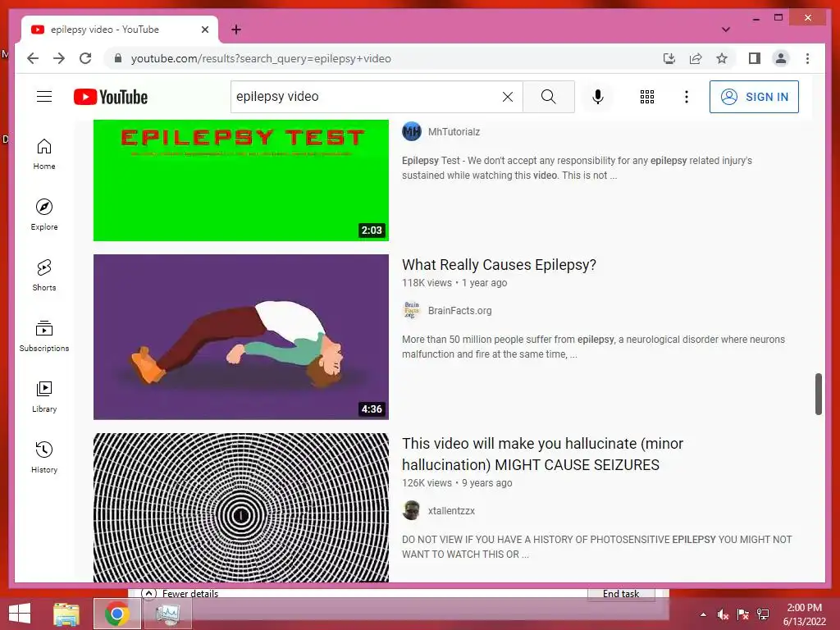840x630 pixels.
Task: Open YouTube apps grid icon
Action: 646,97
